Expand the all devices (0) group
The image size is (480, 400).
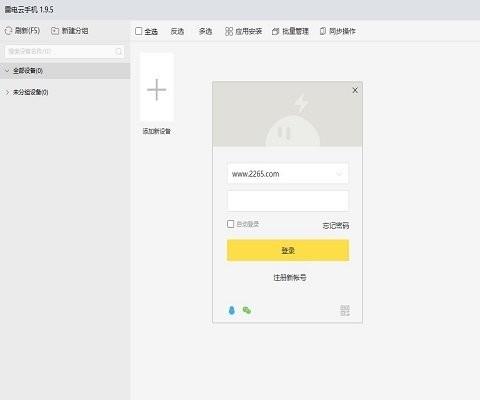point(7,70)
